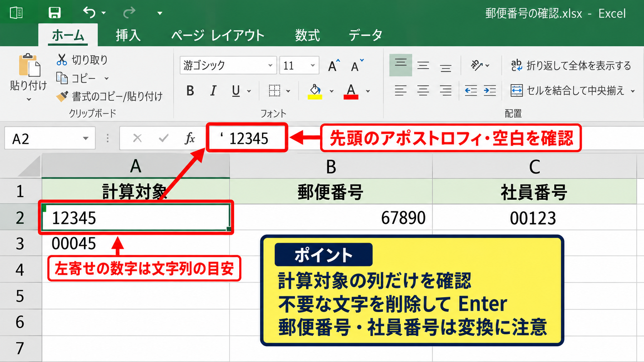Open the 数式 ribbon tab
The height and width of the screenshot is (362, 644).
[307, 35]
